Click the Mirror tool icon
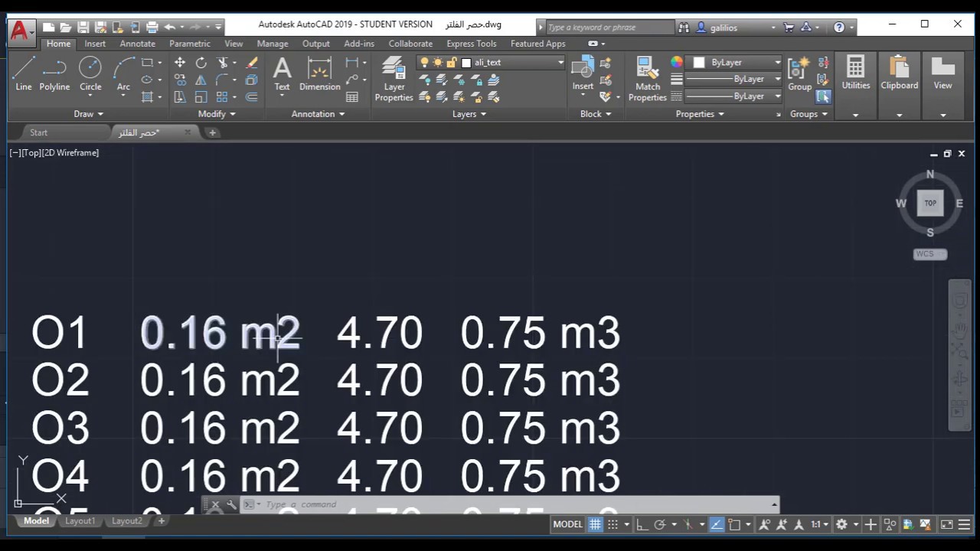980x551 pixels. click(x=201, y=80)
